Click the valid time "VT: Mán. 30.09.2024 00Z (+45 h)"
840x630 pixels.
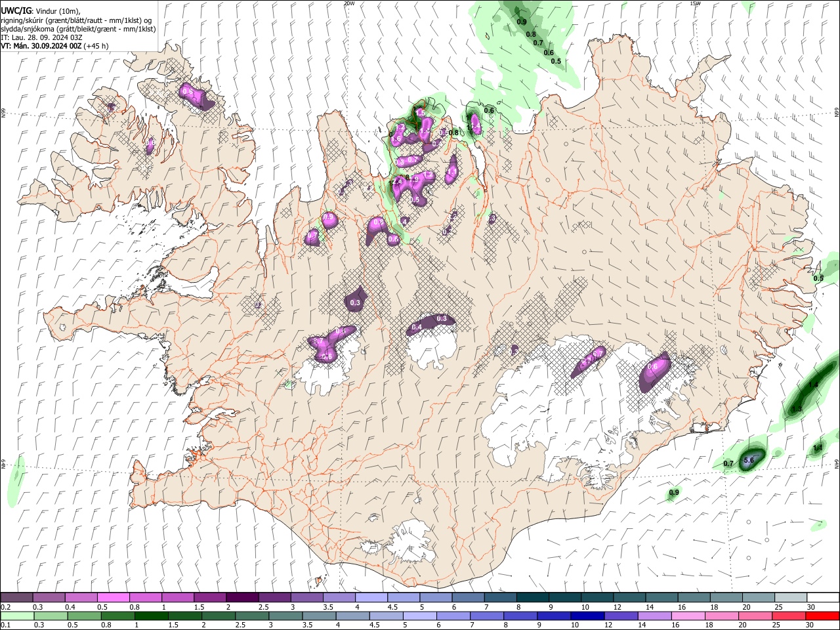(x=55, y=46)
